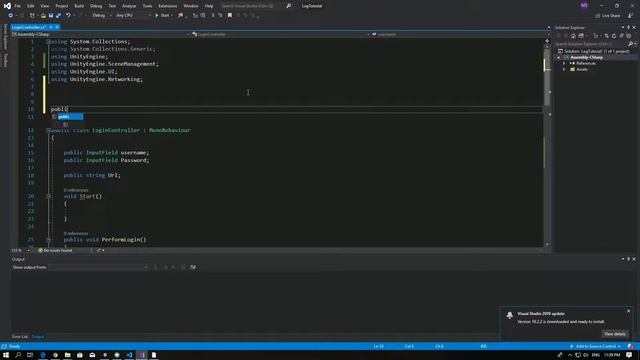Viewport: 640px width, 360px height.
Task: Click Add to Source Control in status bar
Action: click(x=596, y=347)
